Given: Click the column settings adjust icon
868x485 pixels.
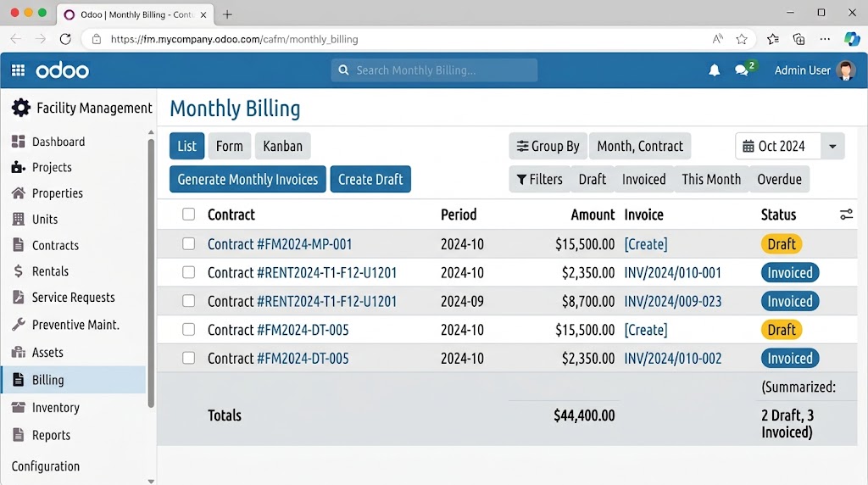Looking at the screenshot, I should tap(846, 215).
